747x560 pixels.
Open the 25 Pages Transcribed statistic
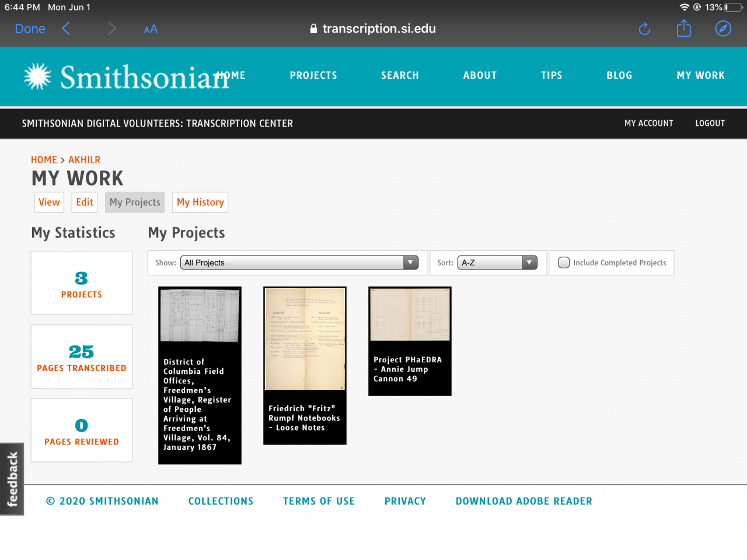82,356
